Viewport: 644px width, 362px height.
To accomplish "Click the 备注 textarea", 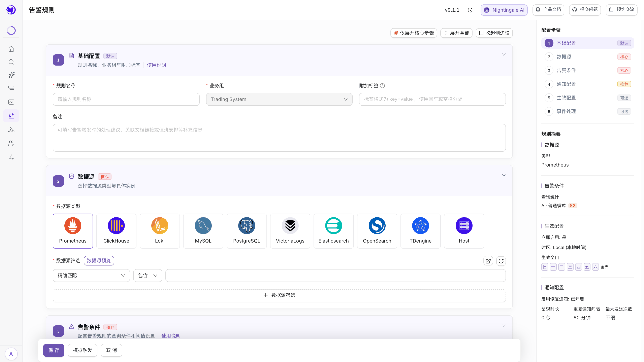I will (x=279, y=138).
